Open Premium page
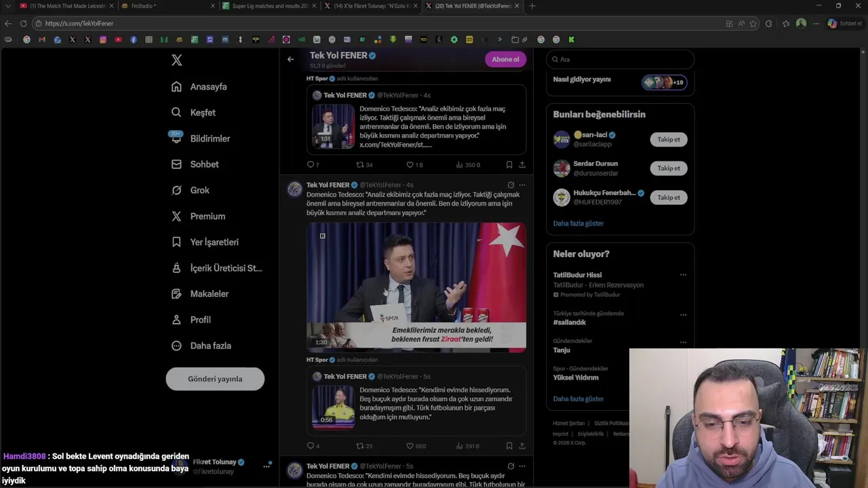The width and height of the screenshot is (868, 488). pyautogui.click(x=198, y=216)
